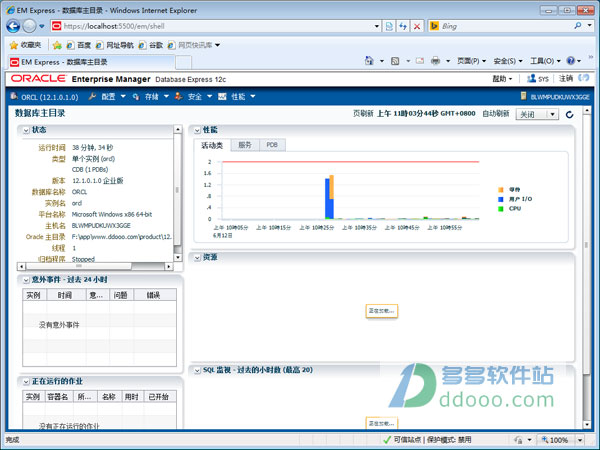The height and width of the screenshot is (450, 600).
Task: Switch to the 服务 (Services) tab
Action: tap(245, 145)
